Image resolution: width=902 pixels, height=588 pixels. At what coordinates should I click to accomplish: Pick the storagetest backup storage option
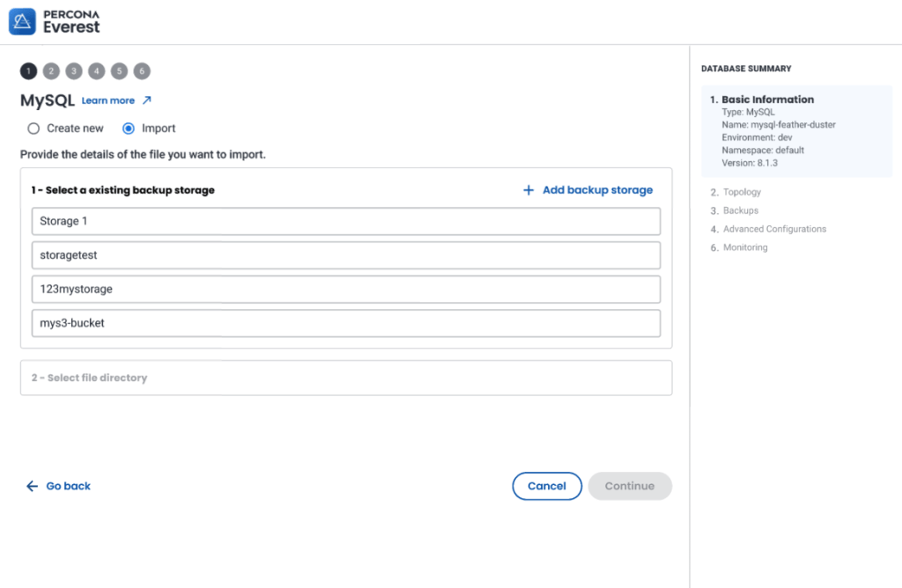point(345,255)
